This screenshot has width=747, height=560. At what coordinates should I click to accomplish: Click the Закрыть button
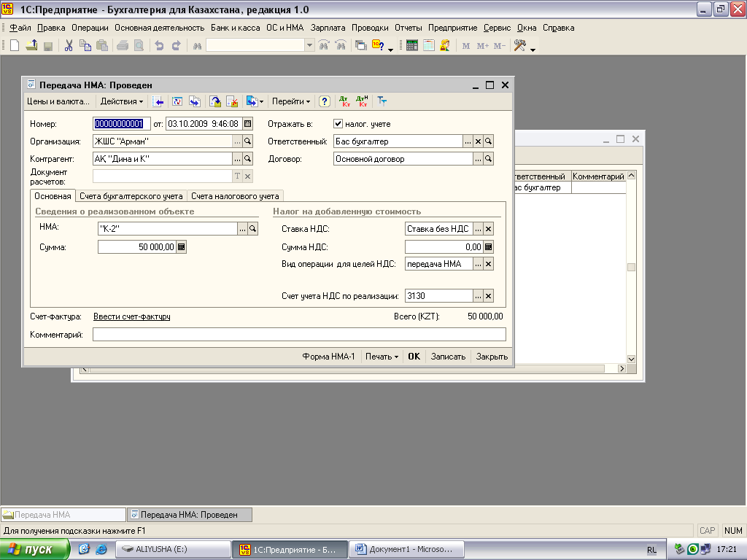(492, 357)
